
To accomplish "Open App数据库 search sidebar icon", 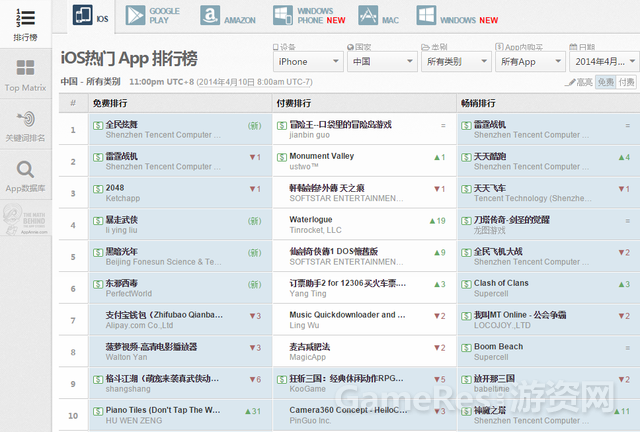I will (x=25, y=176).
